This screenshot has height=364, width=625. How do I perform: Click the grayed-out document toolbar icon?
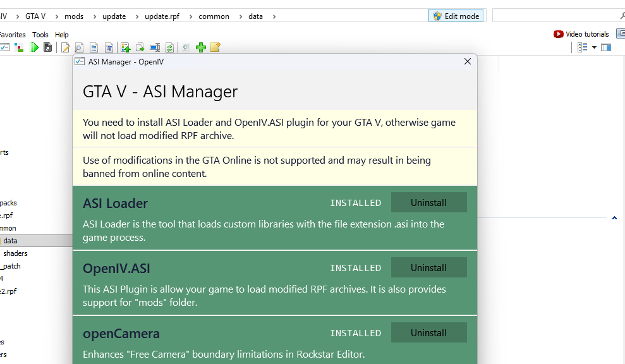[186, 48]
